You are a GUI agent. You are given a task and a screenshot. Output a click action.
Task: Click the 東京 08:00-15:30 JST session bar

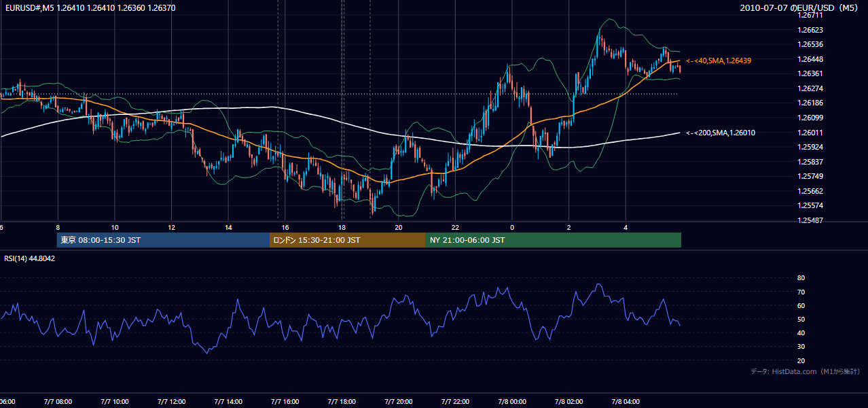pyautogui.click(x=163, y=240)
